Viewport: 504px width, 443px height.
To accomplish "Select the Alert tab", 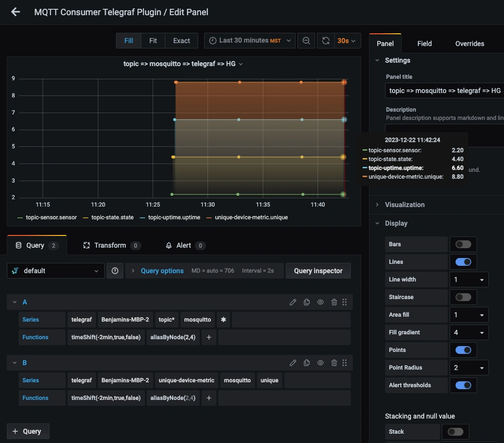I will click(x=185, y=245).
